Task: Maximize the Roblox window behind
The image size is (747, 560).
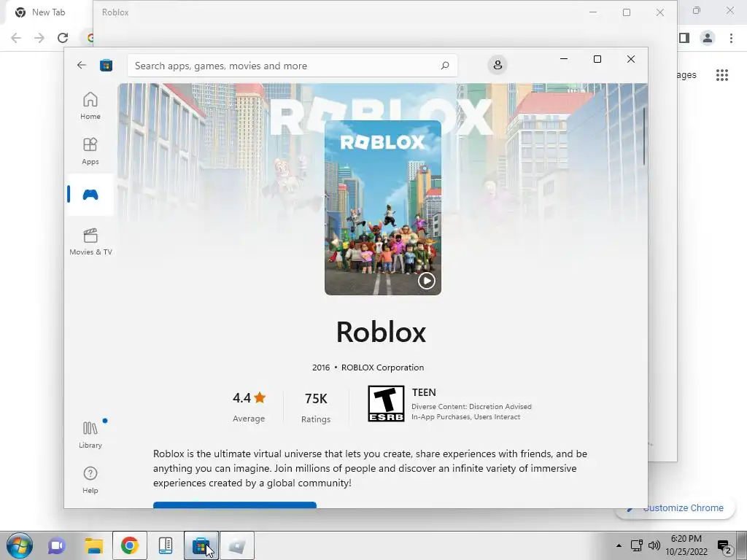Action: tap(627, 13)
